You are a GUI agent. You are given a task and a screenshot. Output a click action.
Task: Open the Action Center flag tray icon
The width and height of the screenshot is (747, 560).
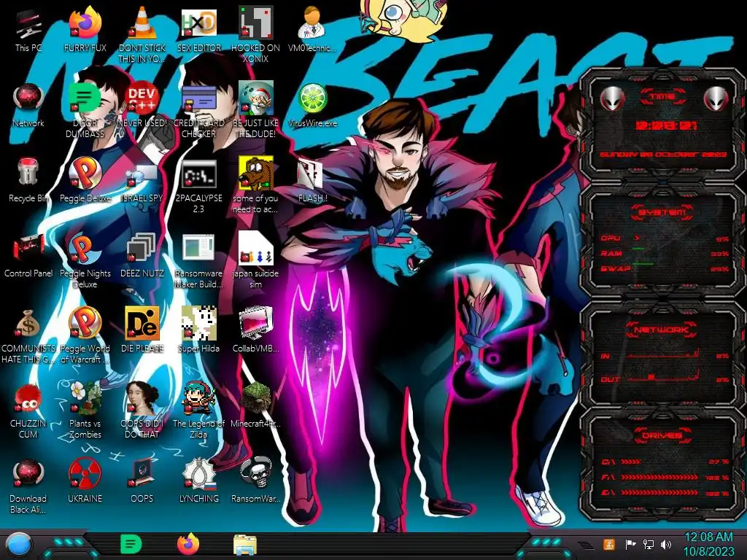click(630, 544)
